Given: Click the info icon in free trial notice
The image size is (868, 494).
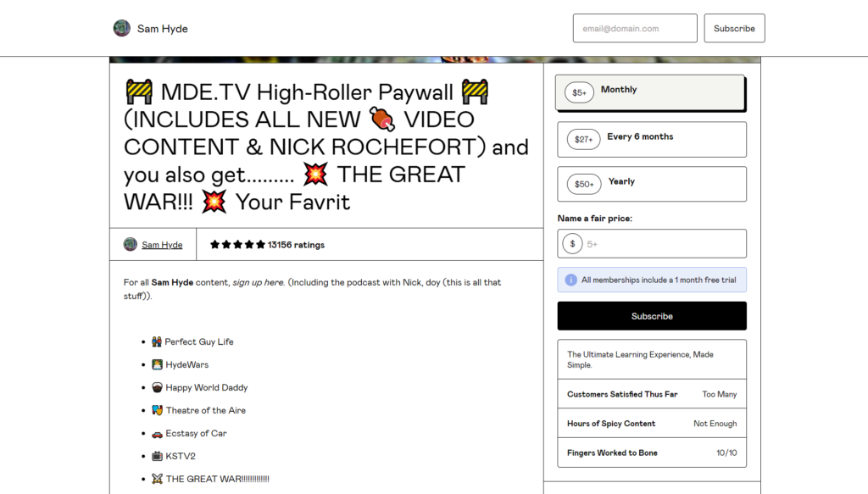Looking at the screenshot, I should pos(570,280).
